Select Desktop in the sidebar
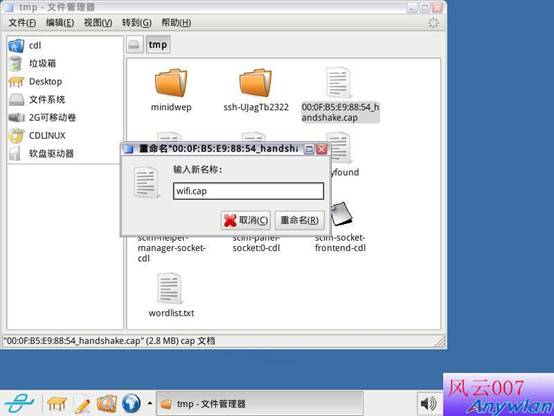The image size is (554, 416). 35,82
